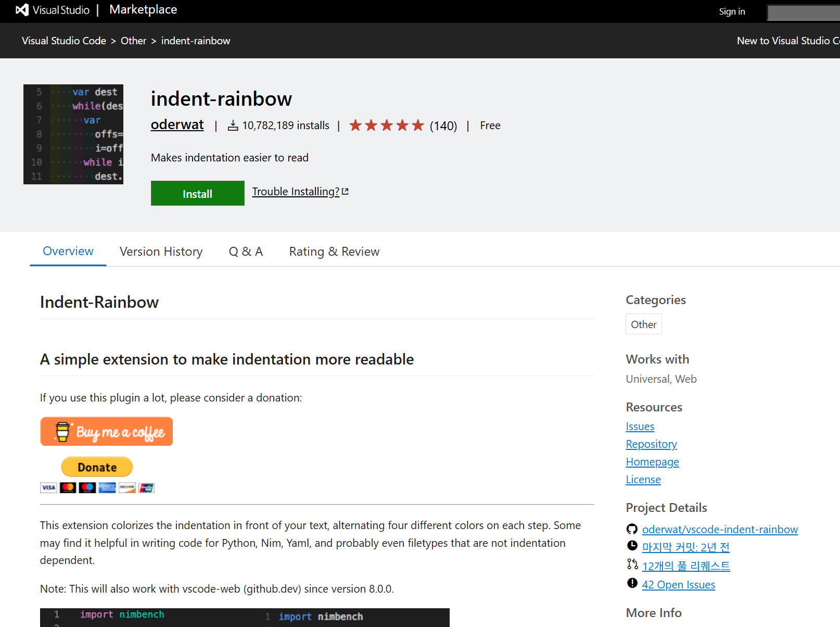Open New to Visual Studio Code link
This screenshot has width=840, height=627.
pyautogui.click(x=788, y=41)
